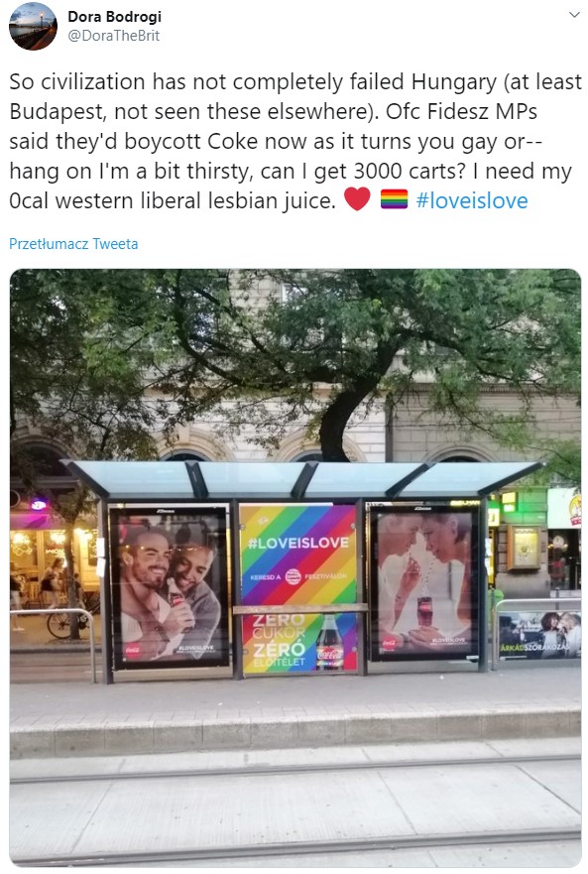Click the ZERO CUKOR text on the poster
Screen dimensions: 588x874
(279, 626)
